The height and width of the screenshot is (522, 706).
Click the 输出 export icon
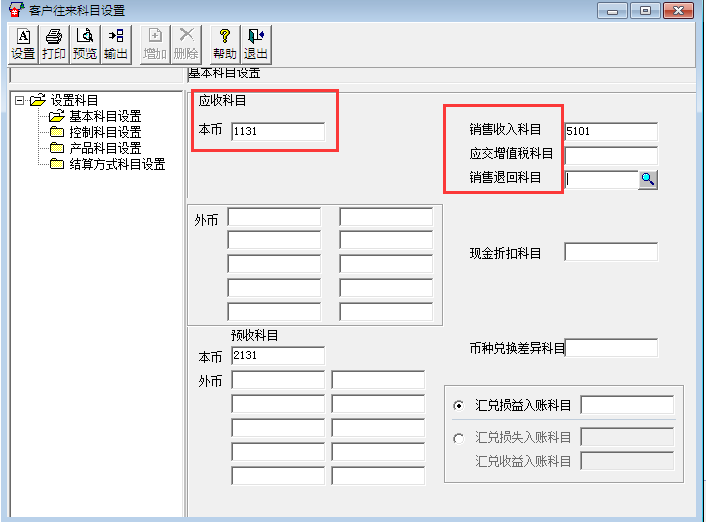tap(116, 44)
